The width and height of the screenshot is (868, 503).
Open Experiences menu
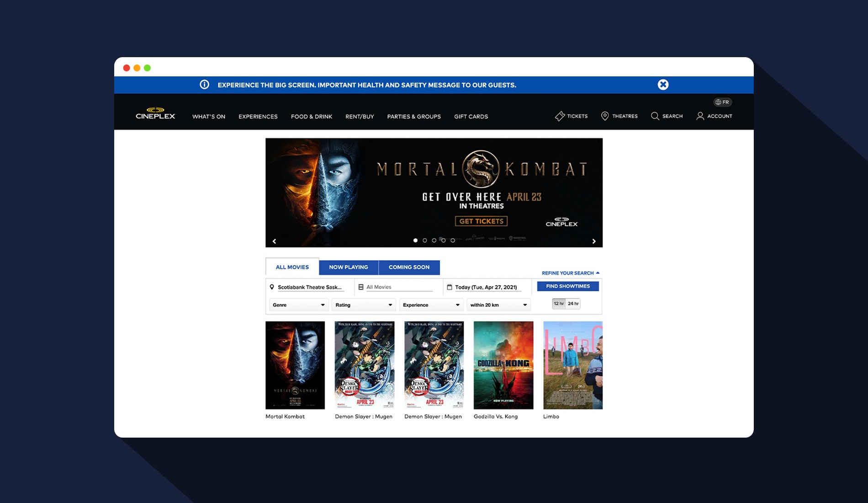click(258, 117)
